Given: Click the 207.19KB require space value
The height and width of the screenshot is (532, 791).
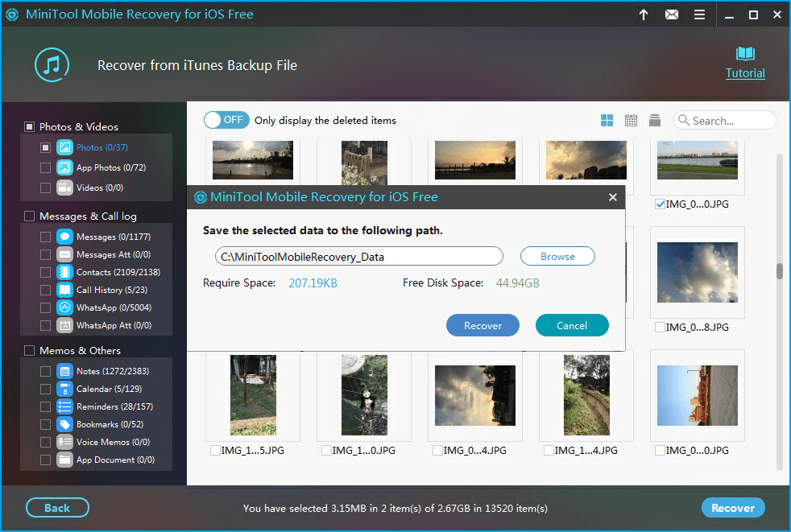Looking at the screenshot, I should pos(313,282).
